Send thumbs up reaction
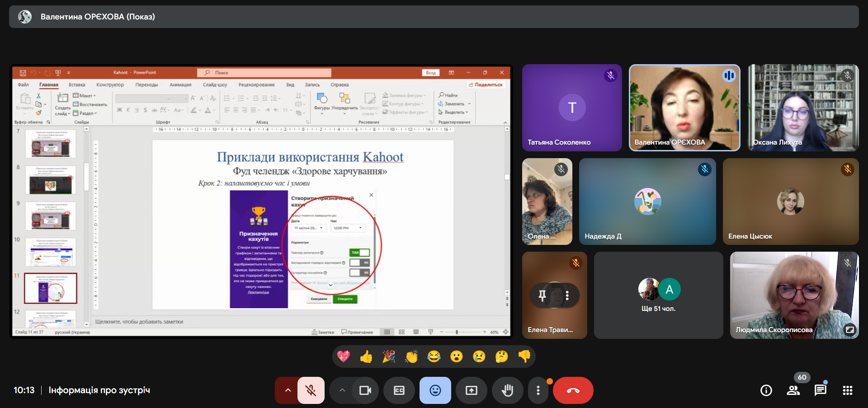 pyautogui.click(x=366, y=356)
